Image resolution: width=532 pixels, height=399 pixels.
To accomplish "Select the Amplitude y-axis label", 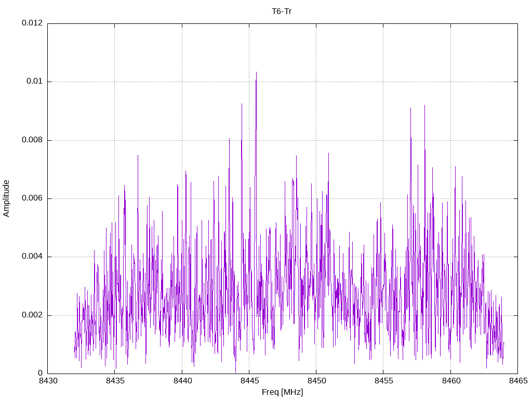I will click(6, 198).
